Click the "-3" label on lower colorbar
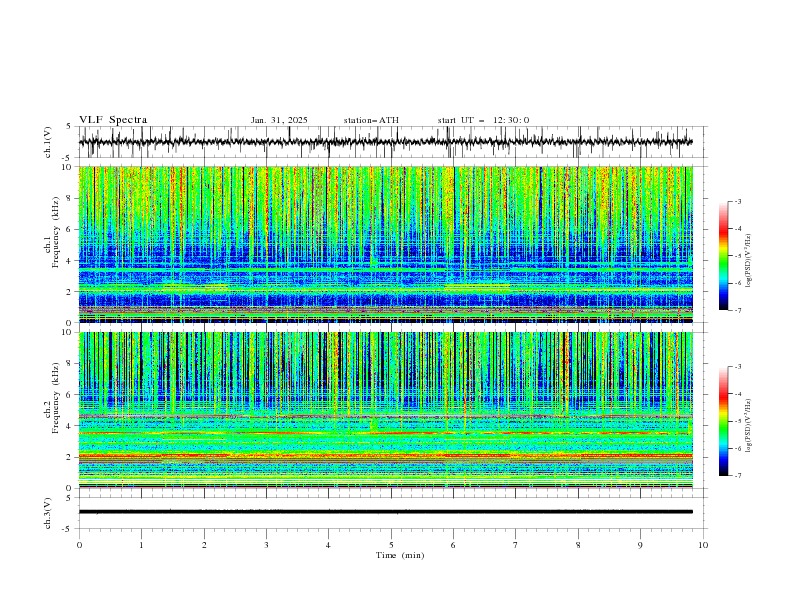 click(x=738, y=367)
